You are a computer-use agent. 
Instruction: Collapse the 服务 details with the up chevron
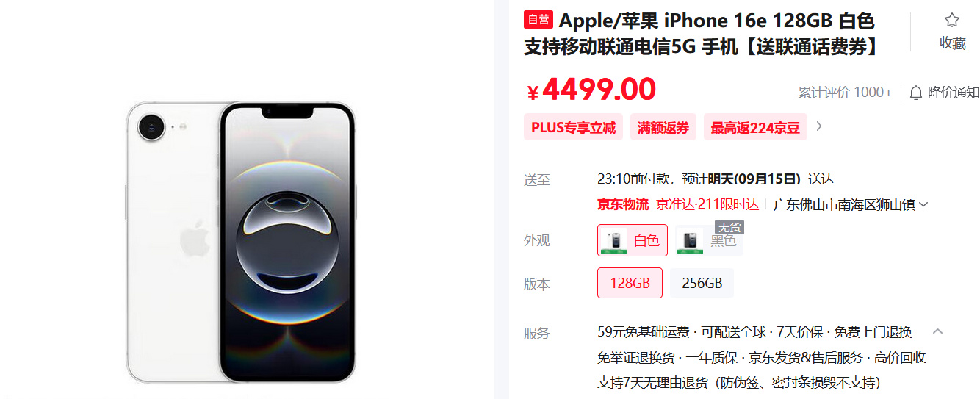click(937, 331)
